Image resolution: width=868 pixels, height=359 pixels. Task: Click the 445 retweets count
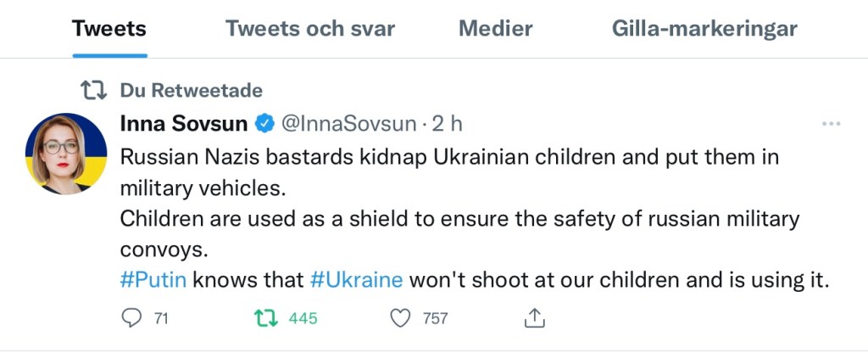tap(303, 319)
